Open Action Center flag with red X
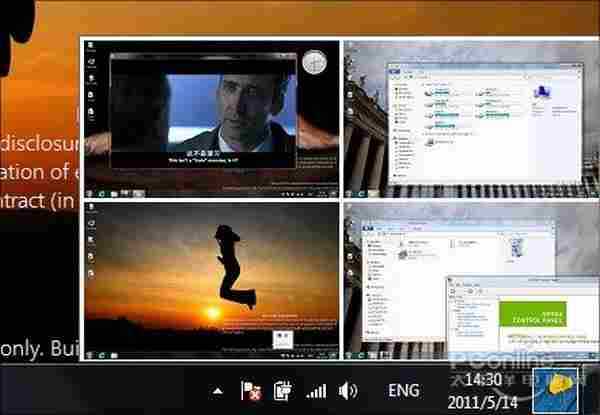 tap(251, 390)
